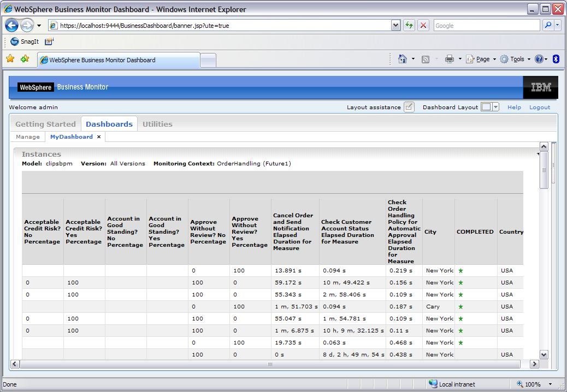Screen dimensions: 567x392
Task: Click the Bluetooth toolbar icon
Action: pyautogui.click(x=556, y=59)
